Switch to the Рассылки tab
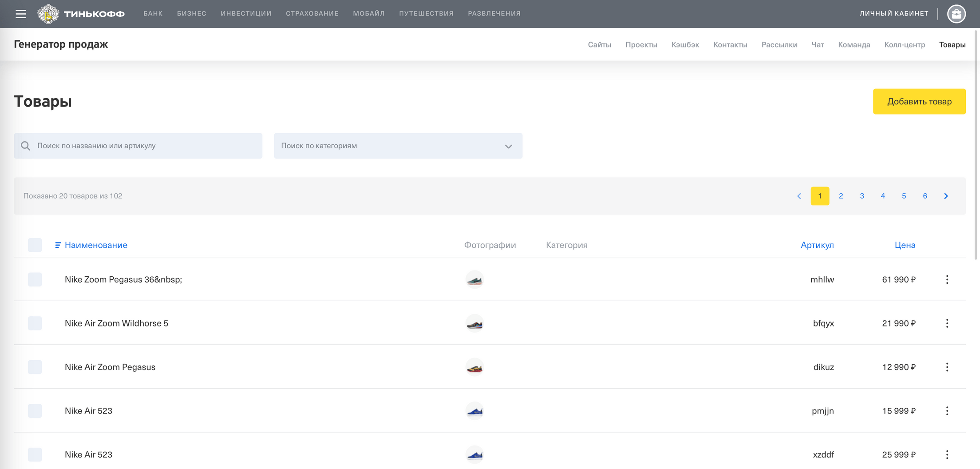 pos(779,45)
